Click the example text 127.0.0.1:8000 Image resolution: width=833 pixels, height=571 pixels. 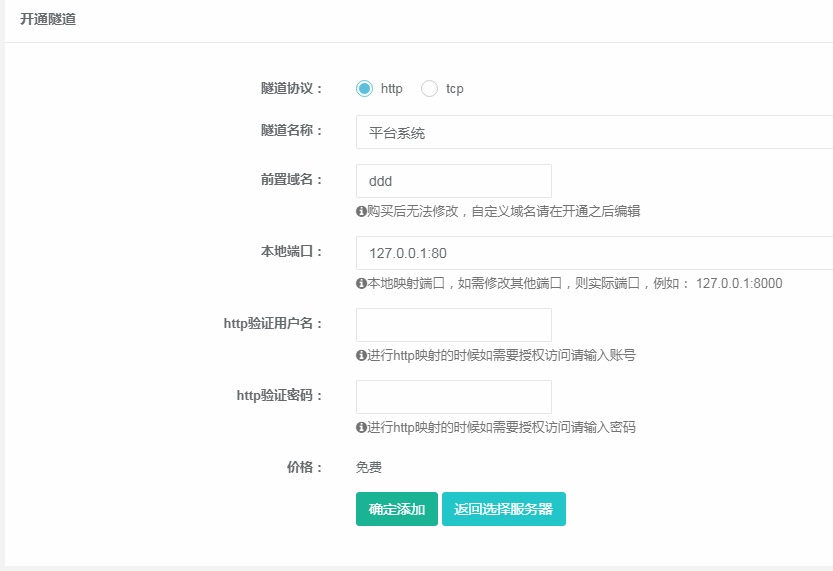tap(739, 283)
